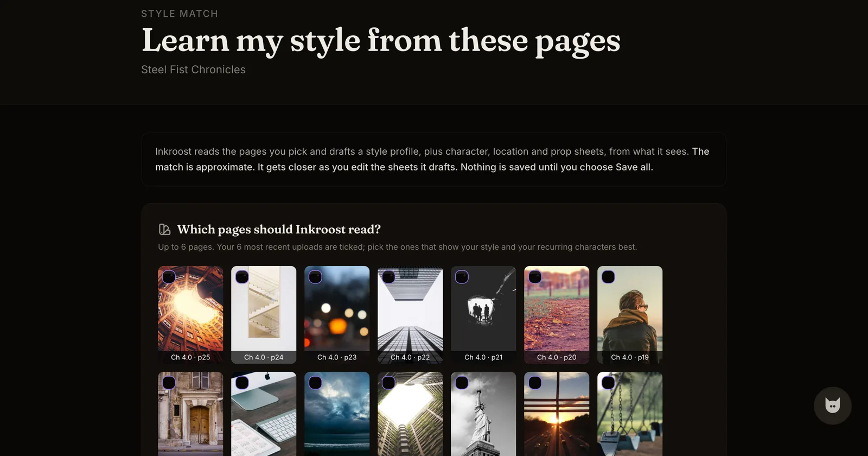Select the green courtyard skyward thumbnail
The image size is (868, 456).
pos(410,415)
